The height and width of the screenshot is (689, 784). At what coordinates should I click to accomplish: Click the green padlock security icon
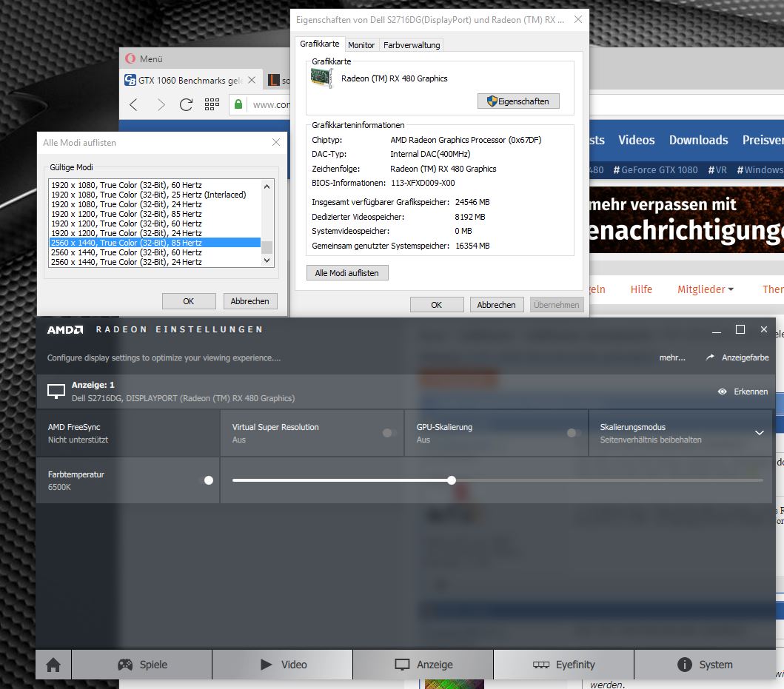pyautogui.click(x=238, y=104)
